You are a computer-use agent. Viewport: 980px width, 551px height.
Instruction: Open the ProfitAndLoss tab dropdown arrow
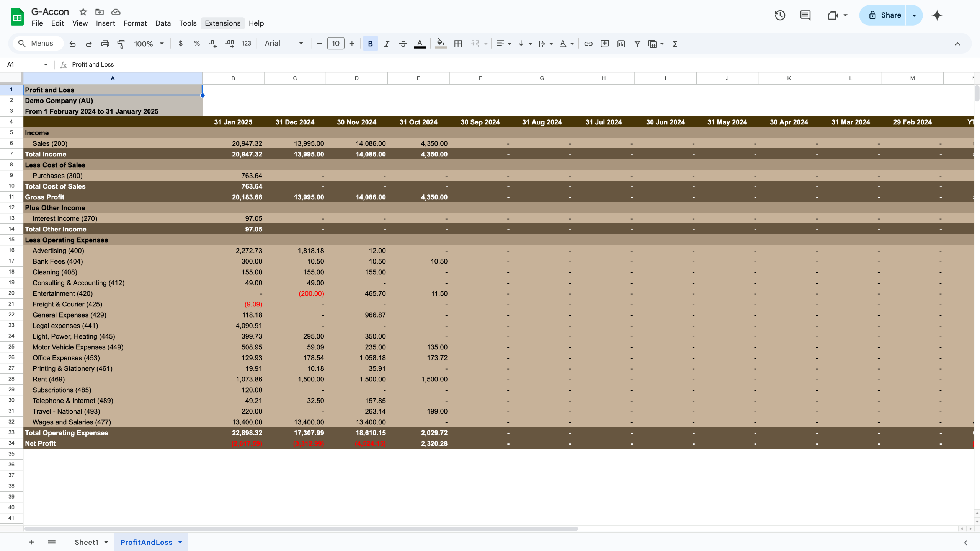point(180,542)
